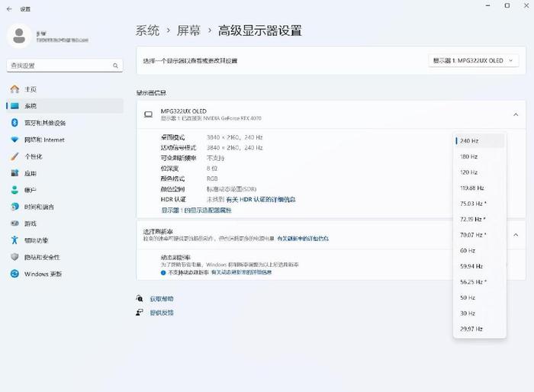The height and width of the screenshot is (392, 534).
Task: Click monitor icon beside MPG322UX OLED
Action: click(x=148, y=114)
